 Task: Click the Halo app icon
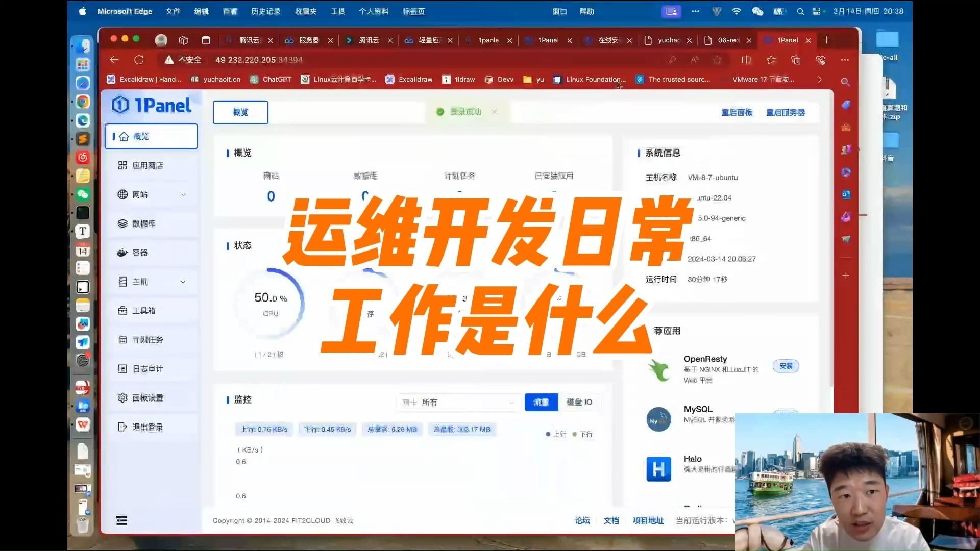point(658,469)
